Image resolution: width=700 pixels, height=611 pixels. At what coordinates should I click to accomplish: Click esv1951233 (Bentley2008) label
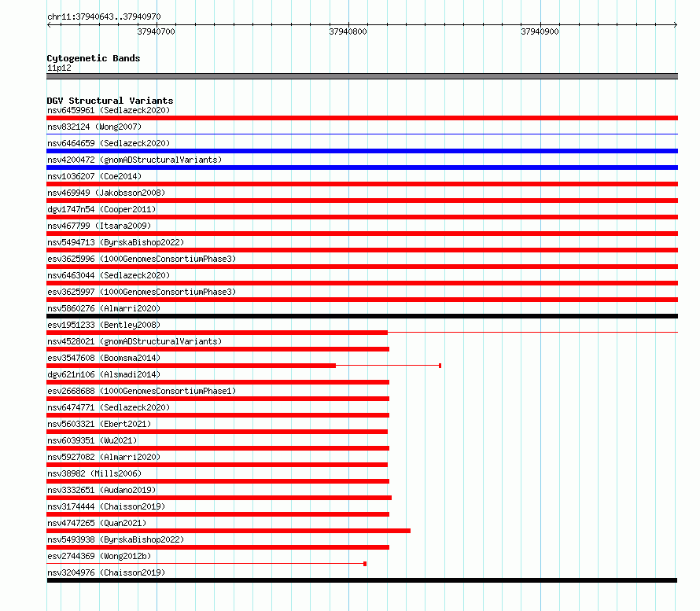pos(104,325)
